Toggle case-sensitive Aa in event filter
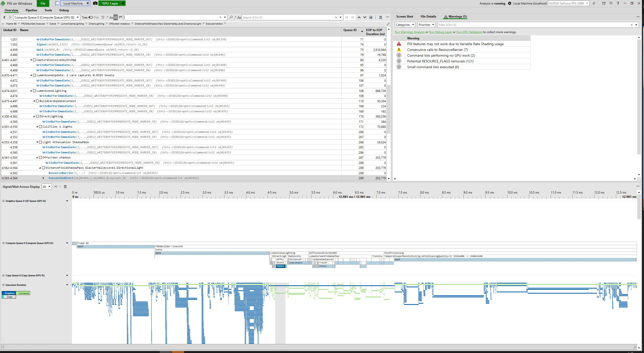This screenshot has width=644, height=353. (x=111, y=17)
